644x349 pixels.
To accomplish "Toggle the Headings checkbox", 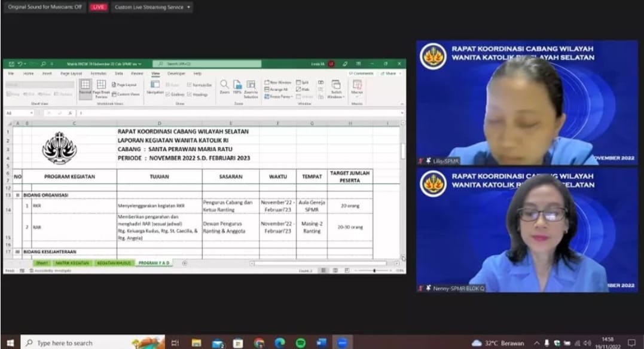I will pyautogui.click(x=199, y=94).
